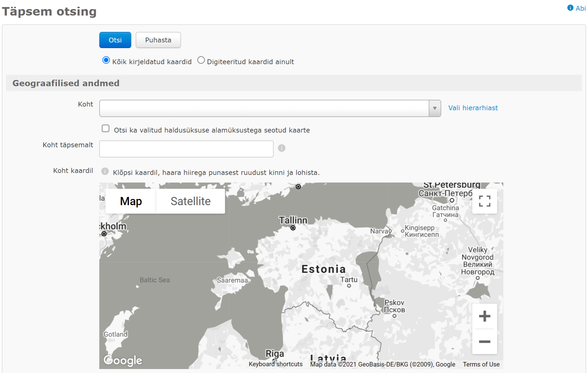Open the Koht dropdown arrow
The width and height of the screenshot is (588, 373).
[435, 108]
